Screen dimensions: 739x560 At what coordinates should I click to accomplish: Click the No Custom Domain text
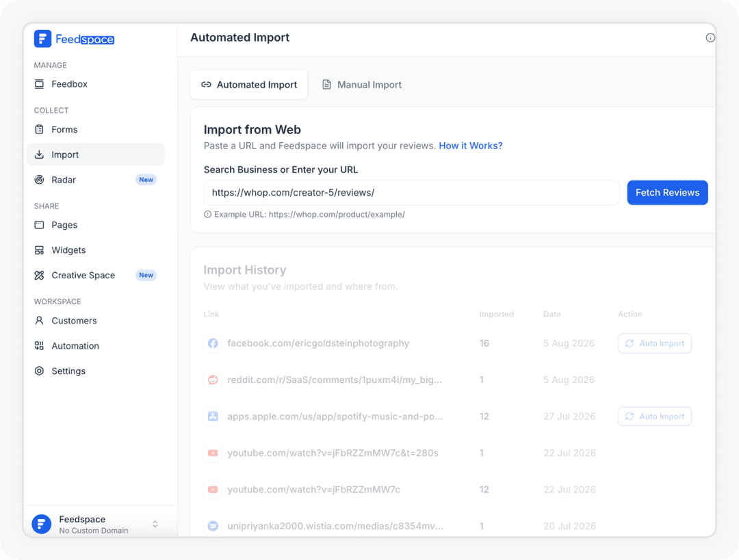93,531
